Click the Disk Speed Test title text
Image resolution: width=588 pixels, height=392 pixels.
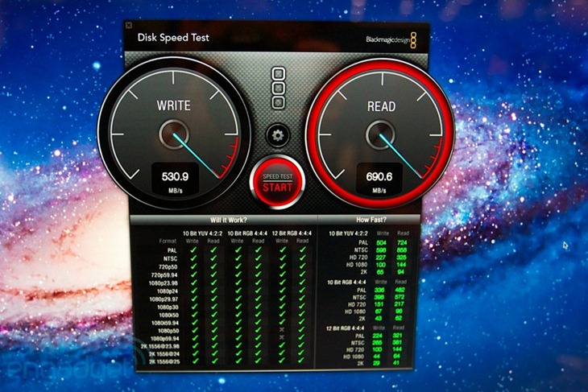pyautogui.click(x=173, y=38)
